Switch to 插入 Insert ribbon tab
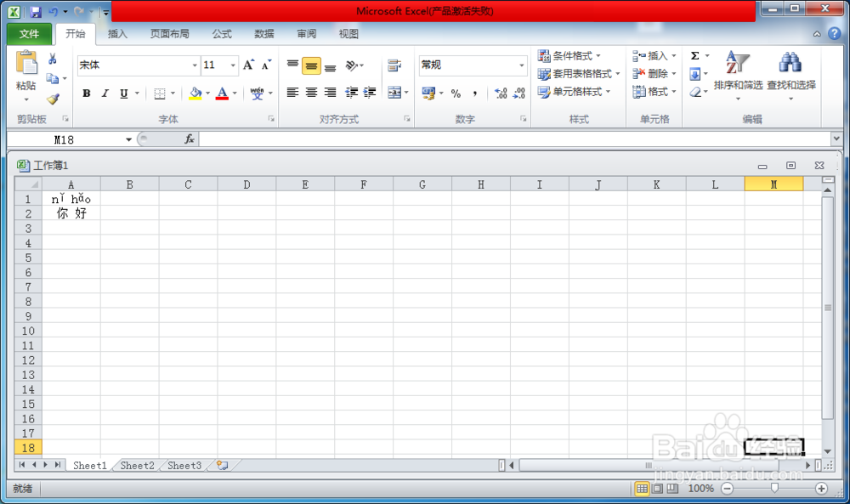The width and height of the screenshot is (850, 504). [x=117, y=34]
